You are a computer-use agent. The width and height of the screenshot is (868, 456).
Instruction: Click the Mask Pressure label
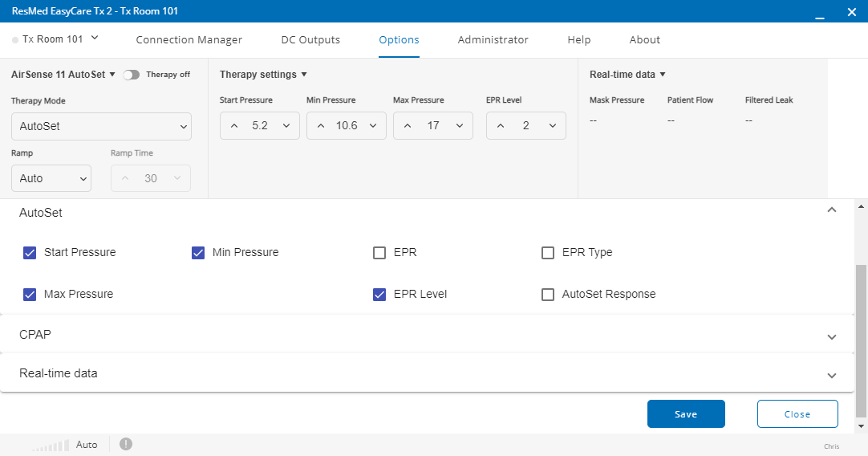point(617,100)
